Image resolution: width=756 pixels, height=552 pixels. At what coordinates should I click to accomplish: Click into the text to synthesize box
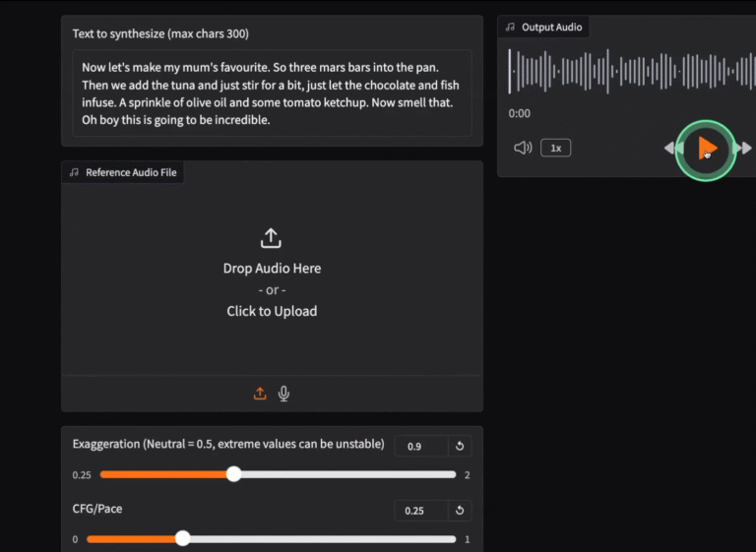(272, 93)
